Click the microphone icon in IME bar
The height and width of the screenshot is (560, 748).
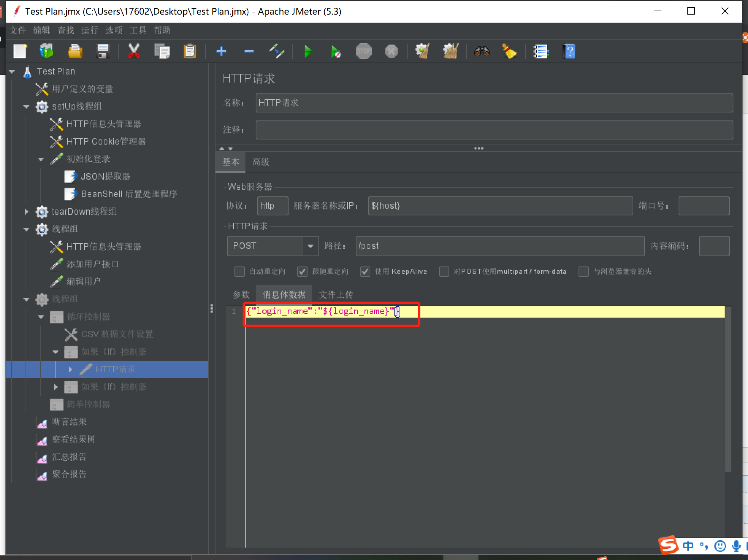click(736, 546)
